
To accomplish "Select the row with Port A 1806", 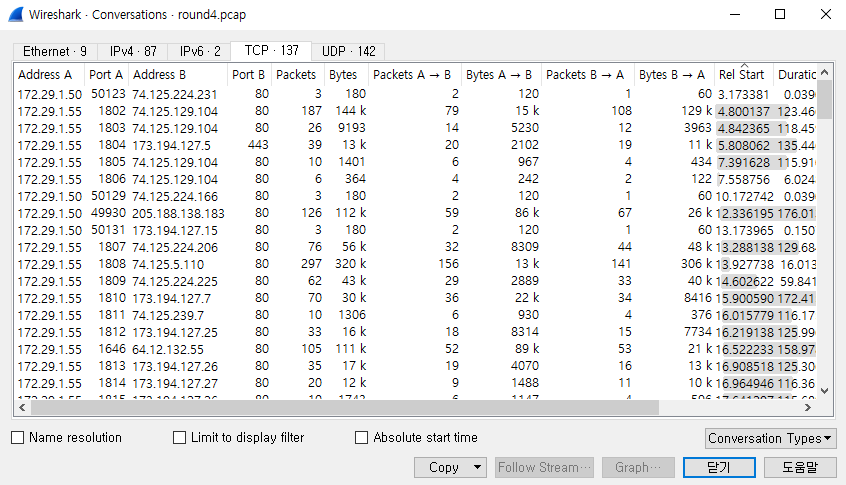I will [x=415, y=179].
